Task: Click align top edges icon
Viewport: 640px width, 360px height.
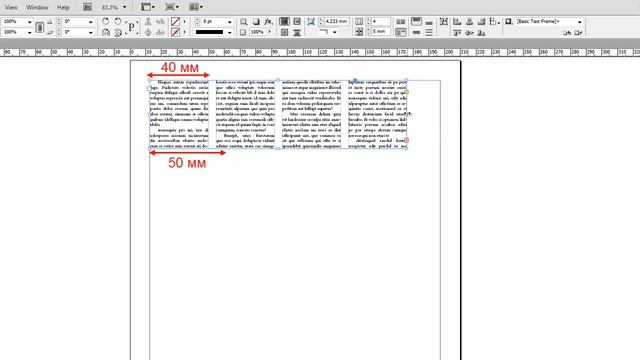Action: pyautogui.click(x=457, y=32)
